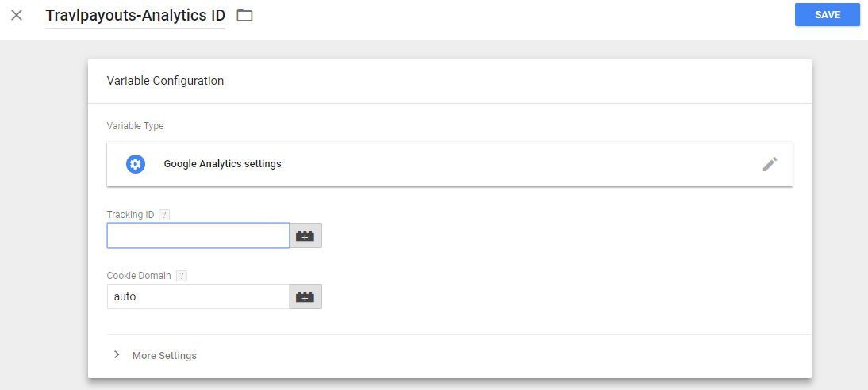Click the blue Google Analytics settings gear icon
This screenshot has width=868, height=390.
pos(136,164)
